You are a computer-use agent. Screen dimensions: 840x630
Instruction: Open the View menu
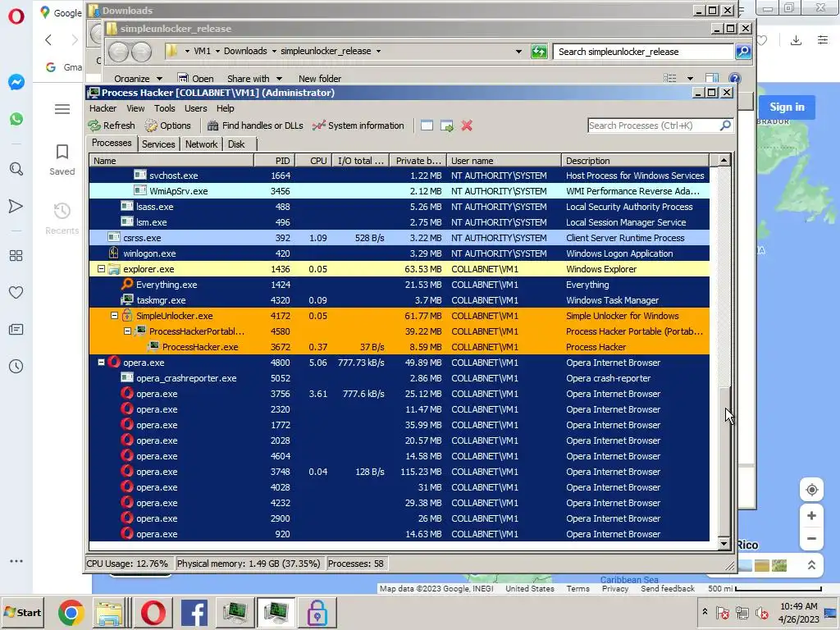click(135, 108)
